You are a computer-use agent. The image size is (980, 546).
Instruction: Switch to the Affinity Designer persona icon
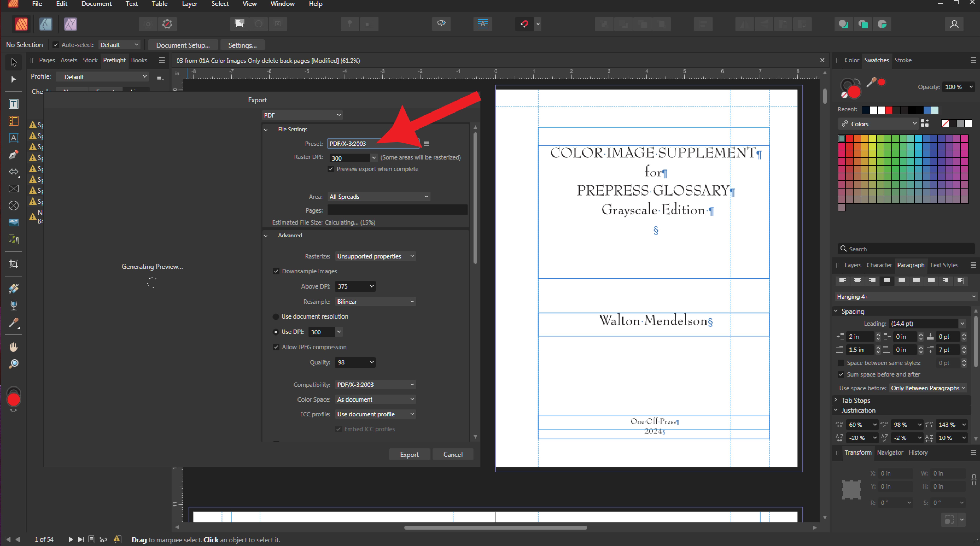coord(46,24)
